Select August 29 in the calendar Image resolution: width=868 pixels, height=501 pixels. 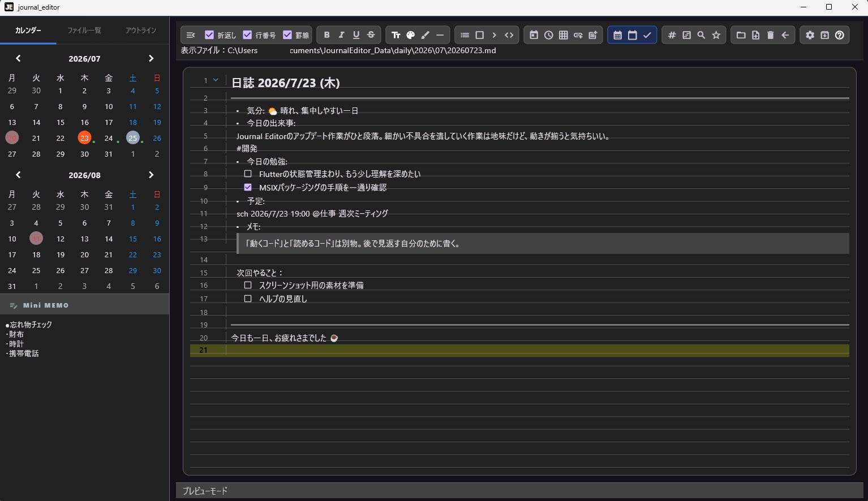click(x=132, y=270)
